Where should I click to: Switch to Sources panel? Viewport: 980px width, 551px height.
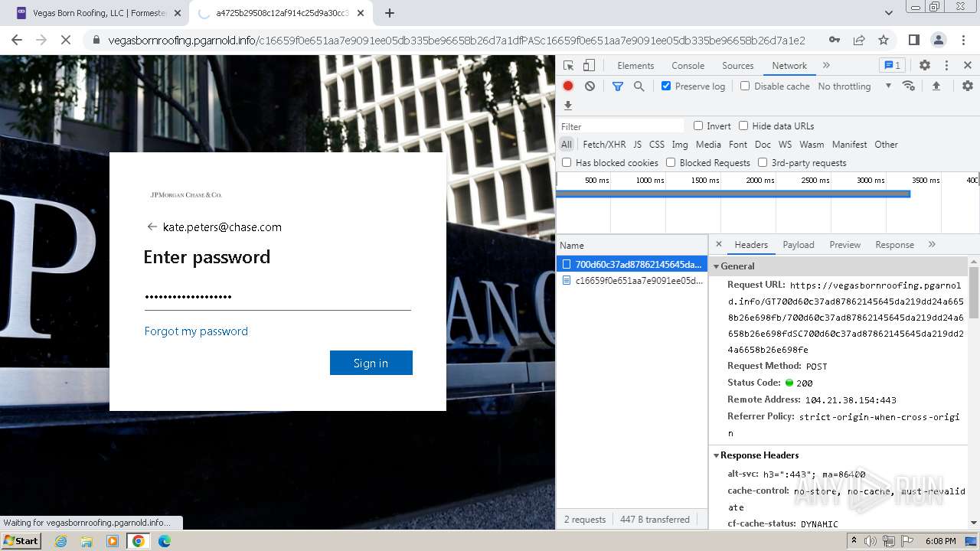(x=738, y=66)
